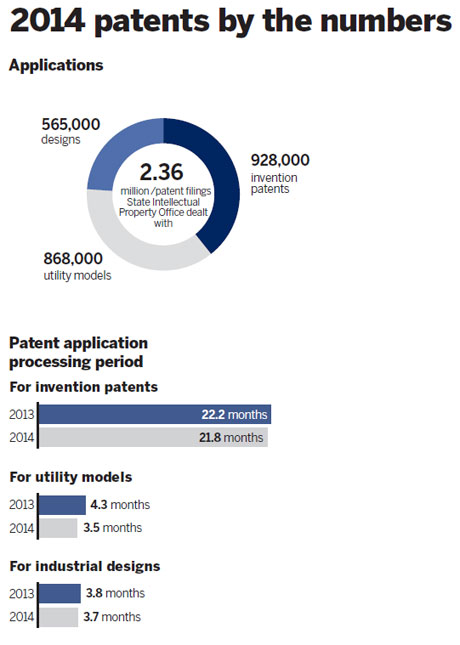Click the 868,000 utility models label
Image resolution: width=460 pixels, height=645 pixels.
coord(77,266)
